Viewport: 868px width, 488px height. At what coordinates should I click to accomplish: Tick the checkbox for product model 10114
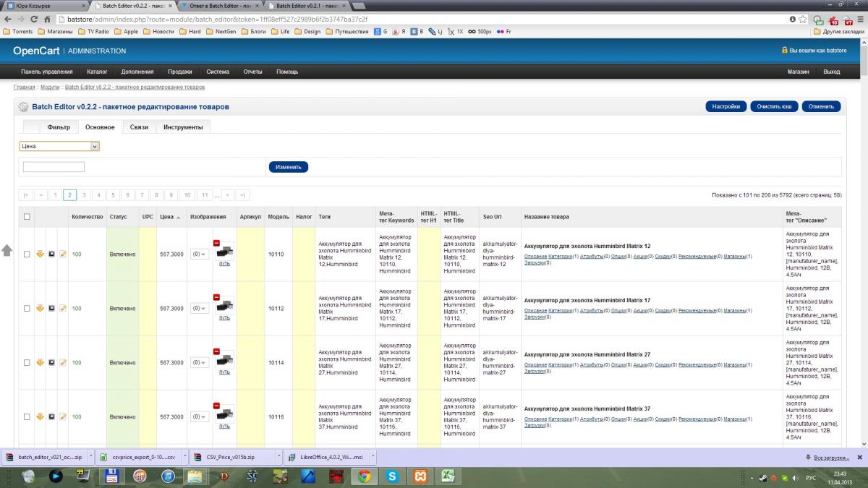(27, 363)
